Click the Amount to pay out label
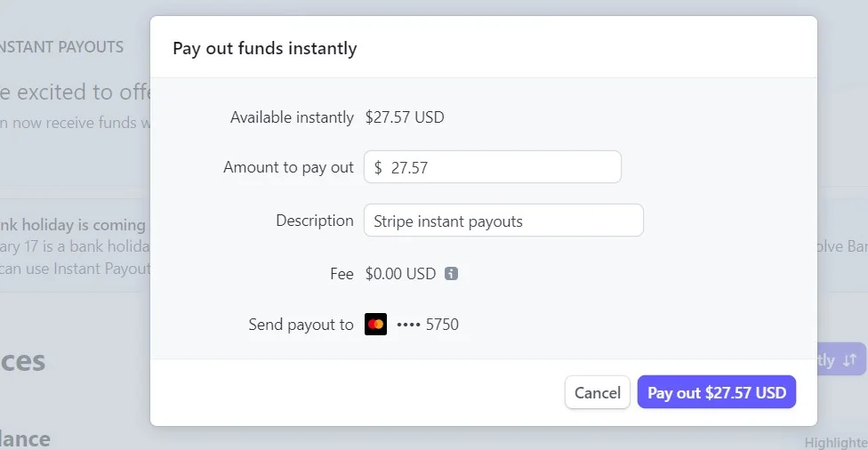868x450 pixels. [x=288, y=167]
